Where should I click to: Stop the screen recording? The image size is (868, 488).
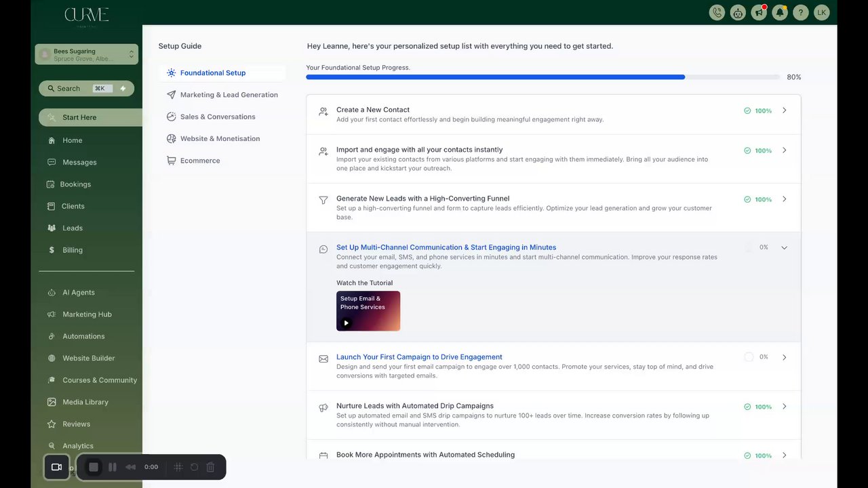pos(94,467)
